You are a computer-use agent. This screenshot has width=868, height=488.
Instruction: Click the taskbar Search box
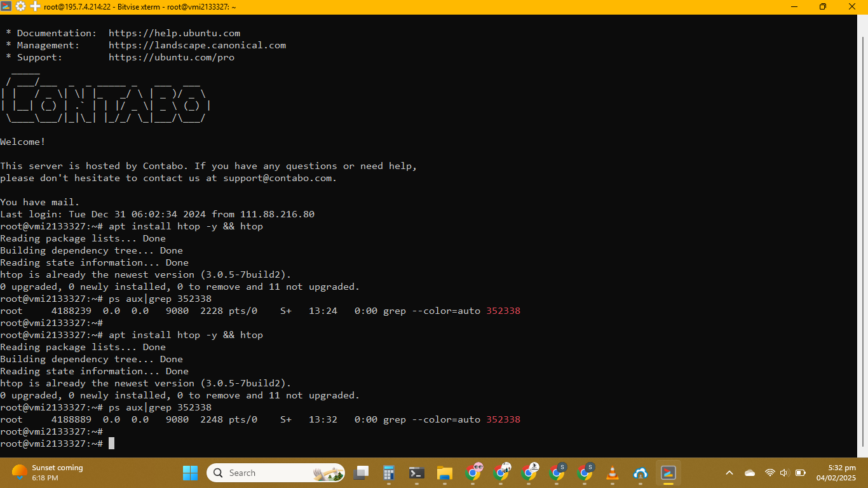click(x=276, y=473)
